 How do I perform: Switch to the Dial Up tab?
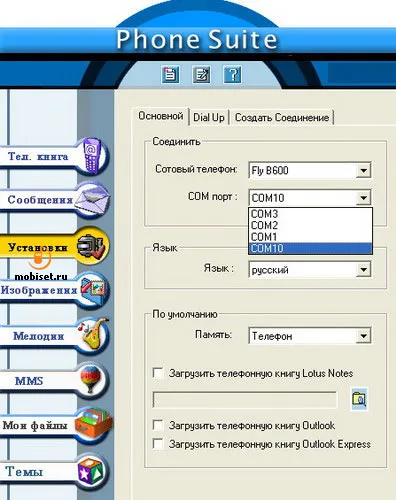(x=209, y=118)
